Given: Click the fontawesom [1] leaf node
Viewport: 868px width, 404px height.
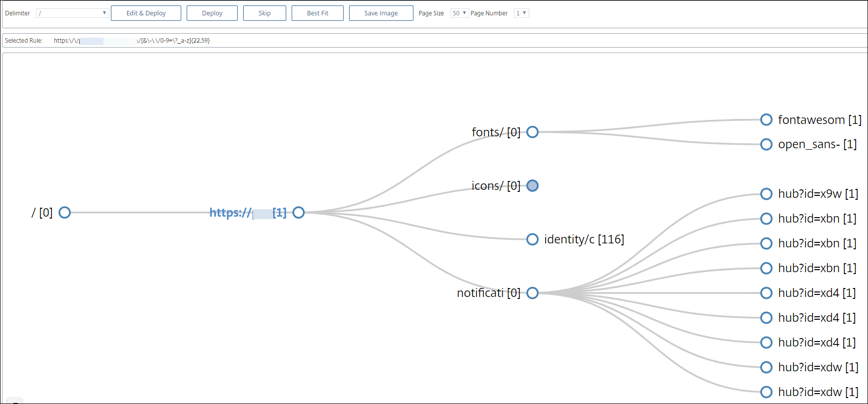Looking at the screenshot, I should coord(766,120).
